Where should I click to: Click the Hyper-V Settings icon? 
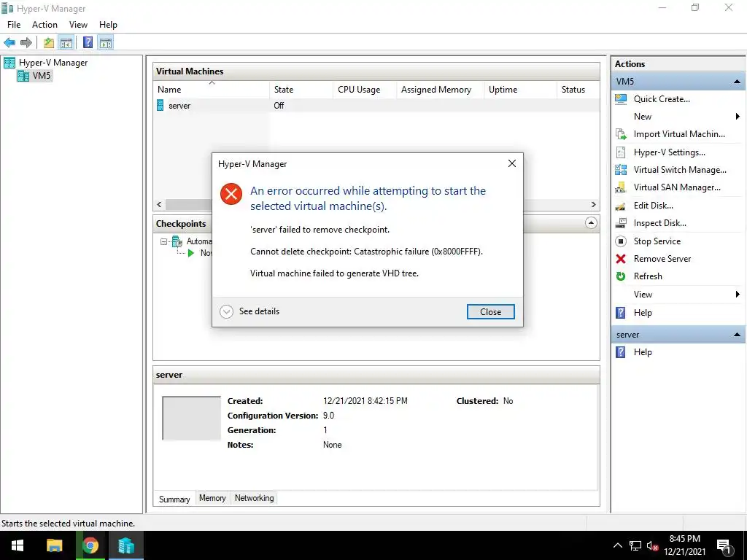[621, 152]
